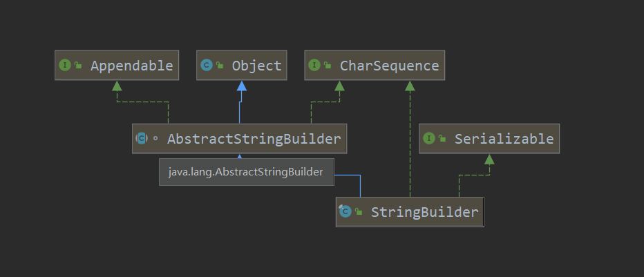Select the AbstractStringBuilder node label

[x=254, y=138]
